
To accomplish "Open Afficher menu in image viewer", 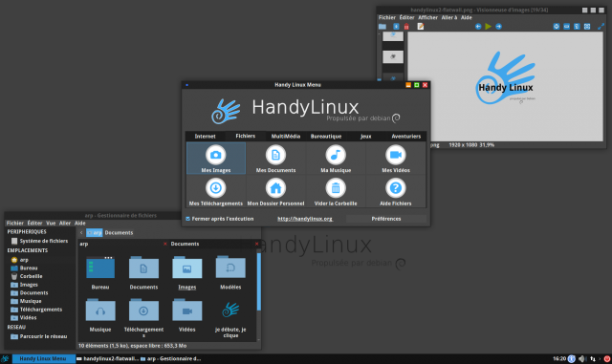I will (x=427, y=17).
